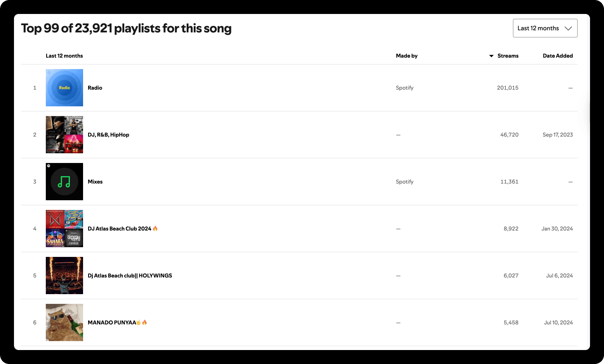
Task: Click the chevron arrow in time range selector
Action: pos(568,28)
